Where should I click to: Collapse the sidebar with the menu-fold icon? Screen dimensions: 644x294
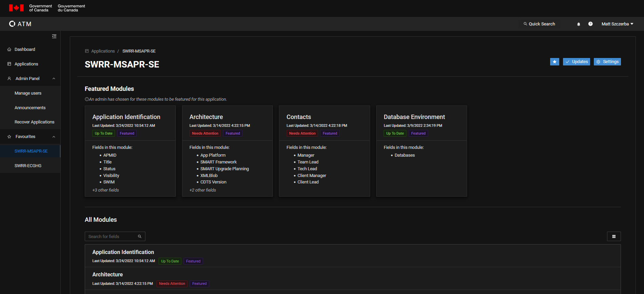click(x=54, y=36)
